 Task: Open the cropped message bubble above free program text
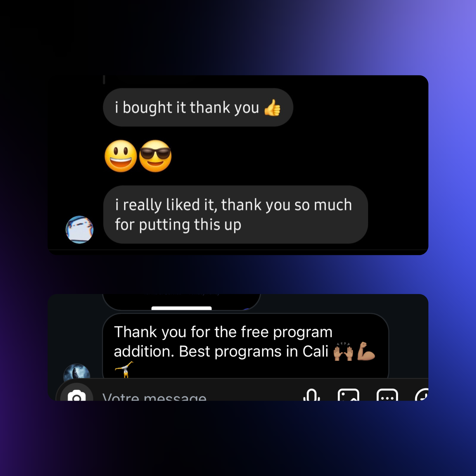[x=181, y=302]
